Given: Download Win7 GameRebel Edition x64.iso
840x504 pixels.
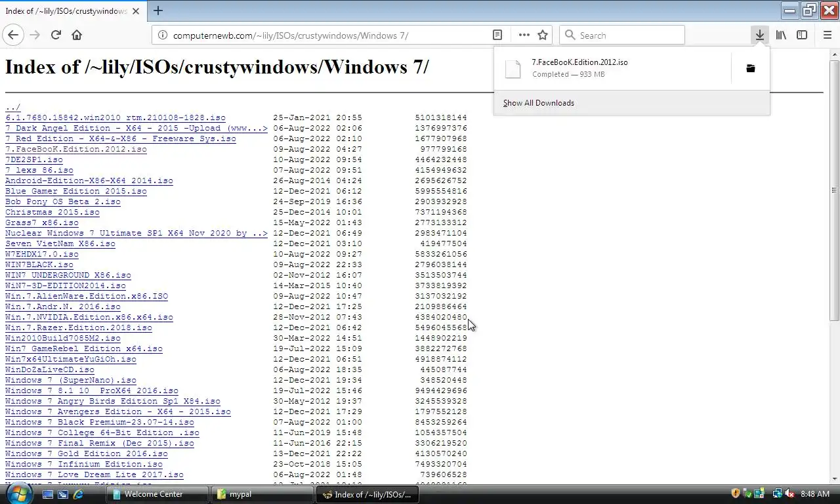Looking at the screenshot, I should tap(83, 348).
